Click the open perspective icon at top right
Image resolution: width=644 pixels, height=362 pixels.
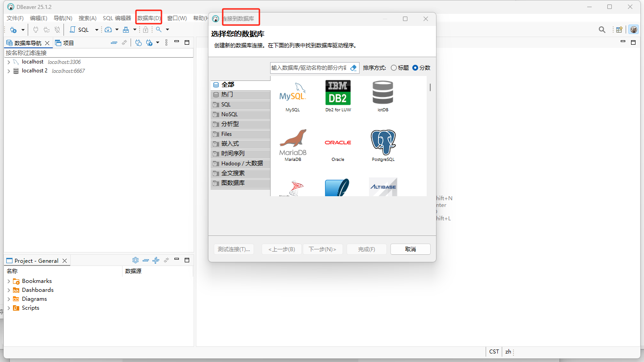pos(619,29)
